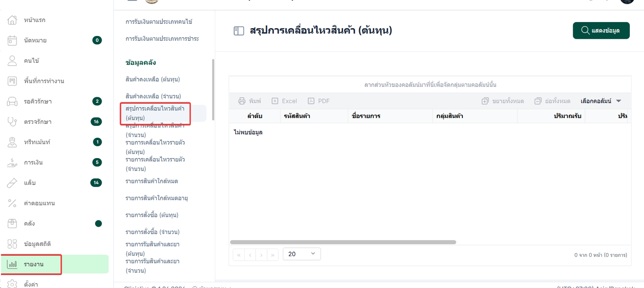Open สินค้าคงเหลือ (จำนวน) report
The image size is (644, 288).
(x=153, y=96)
